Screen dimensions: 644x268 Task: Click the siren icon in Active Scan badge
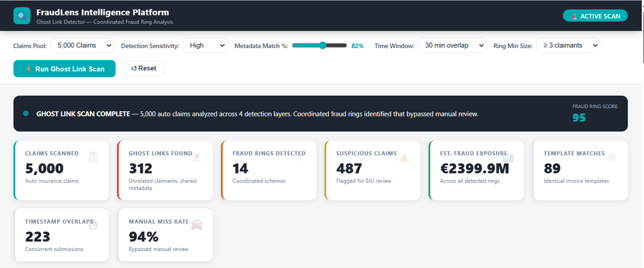click(574, 16)
